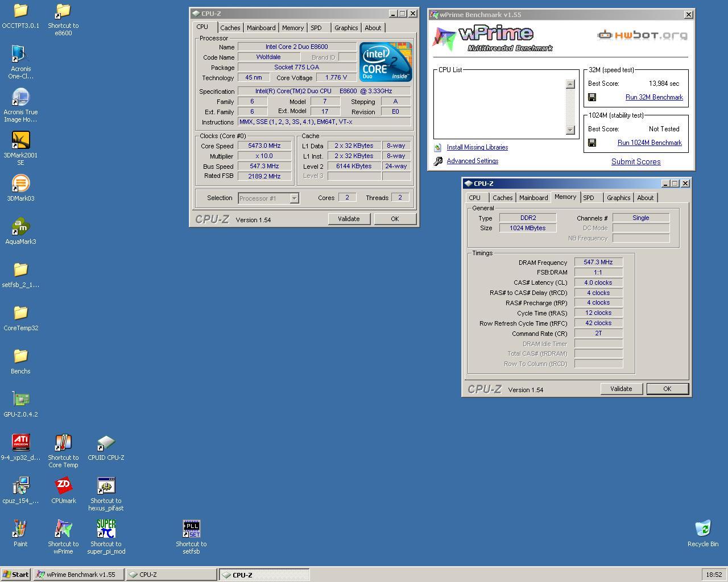This screenshot has height=582, width=728.
Task: Switch to first CPU-Z taskbar button
Action: coord(171,575)
